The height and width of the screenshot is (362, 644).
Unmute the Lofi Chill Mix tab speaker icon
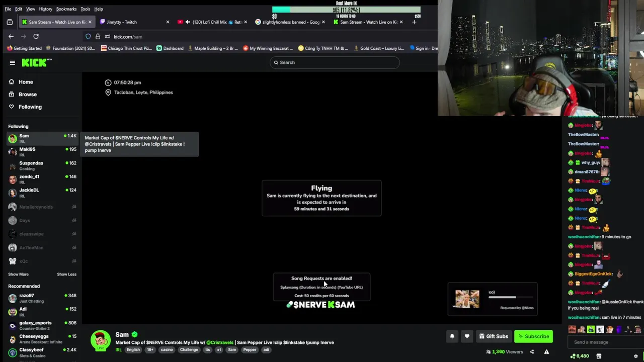(188, 22)
